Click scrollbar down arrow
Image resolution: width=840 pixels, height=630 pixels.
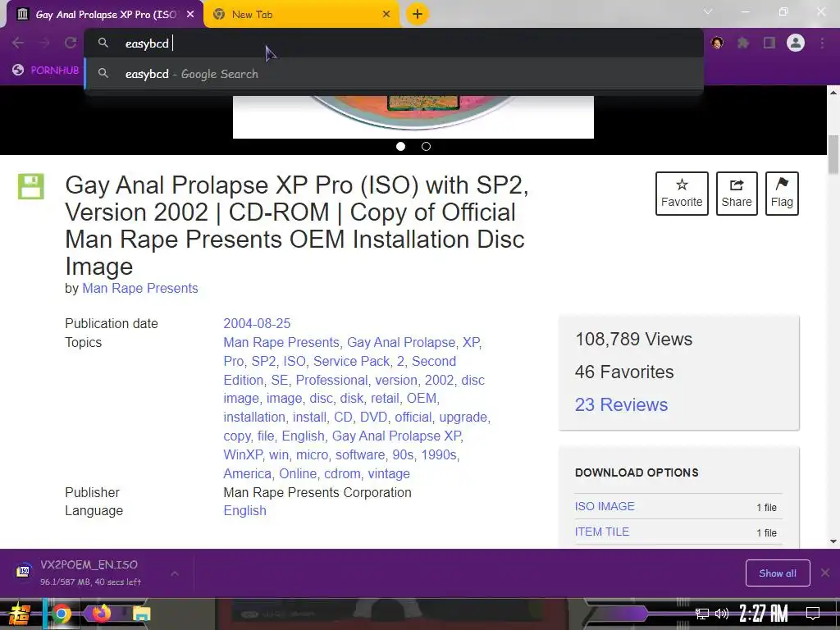833,541
